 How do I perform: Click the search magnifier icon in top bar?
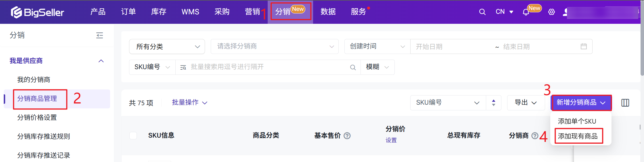[x=482, y=12]
